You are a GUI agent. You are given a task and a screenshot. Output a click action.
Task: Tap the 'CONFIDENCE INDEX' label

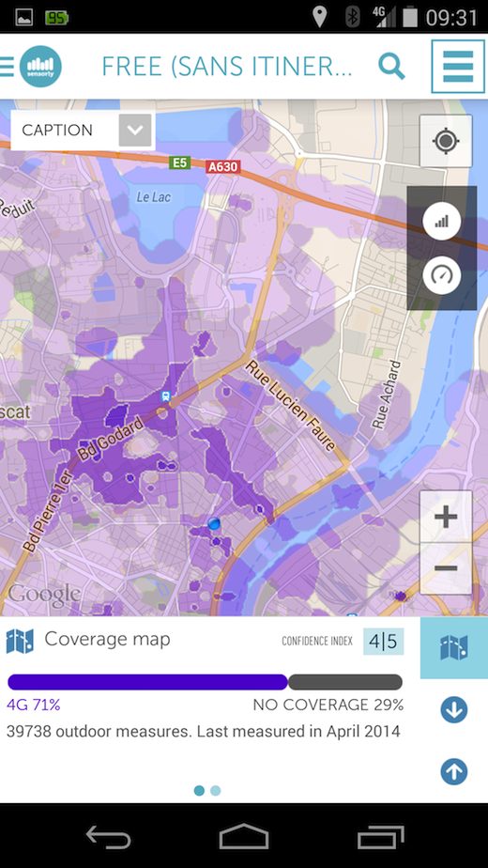(317, 642)
